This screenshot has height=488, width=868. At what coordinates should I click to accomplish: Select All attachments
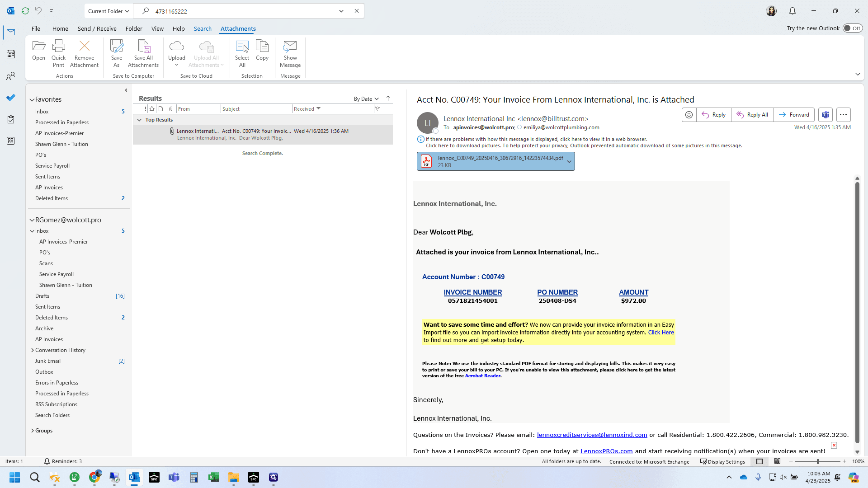pyautogui.click(x=242, y=53)
